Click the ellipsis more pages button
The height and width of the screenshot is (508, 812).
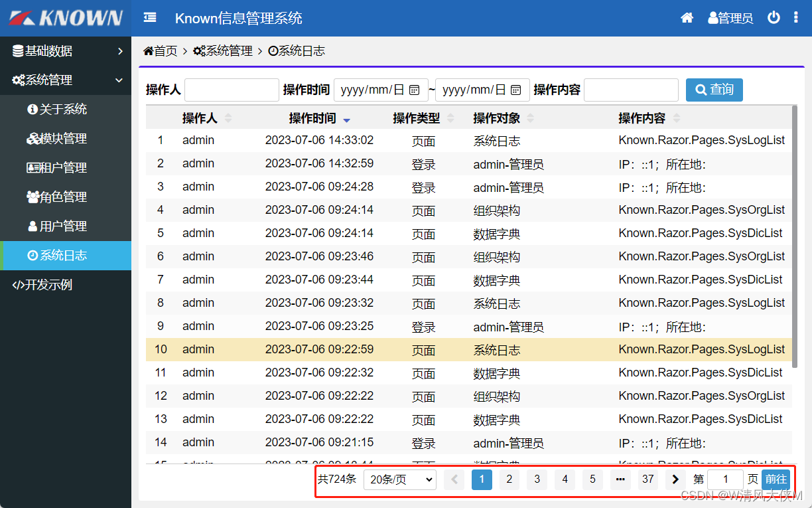620,479
